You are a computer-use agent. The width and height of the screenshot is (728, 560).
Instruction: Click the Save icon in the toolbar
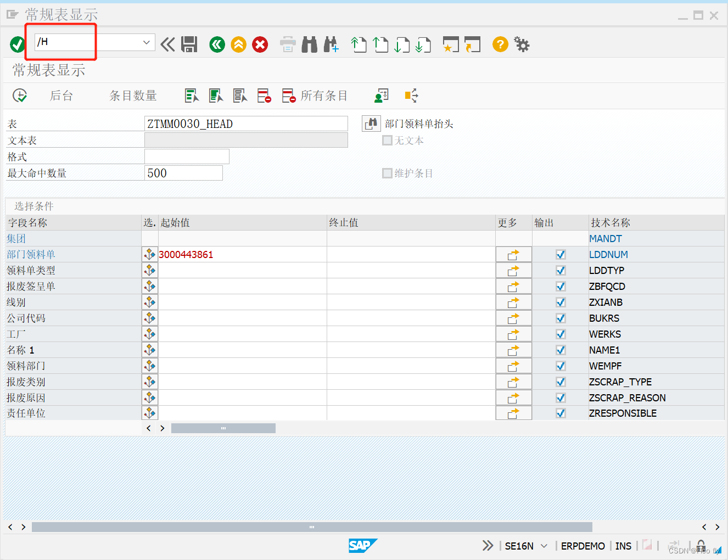[x=189, y=44]
